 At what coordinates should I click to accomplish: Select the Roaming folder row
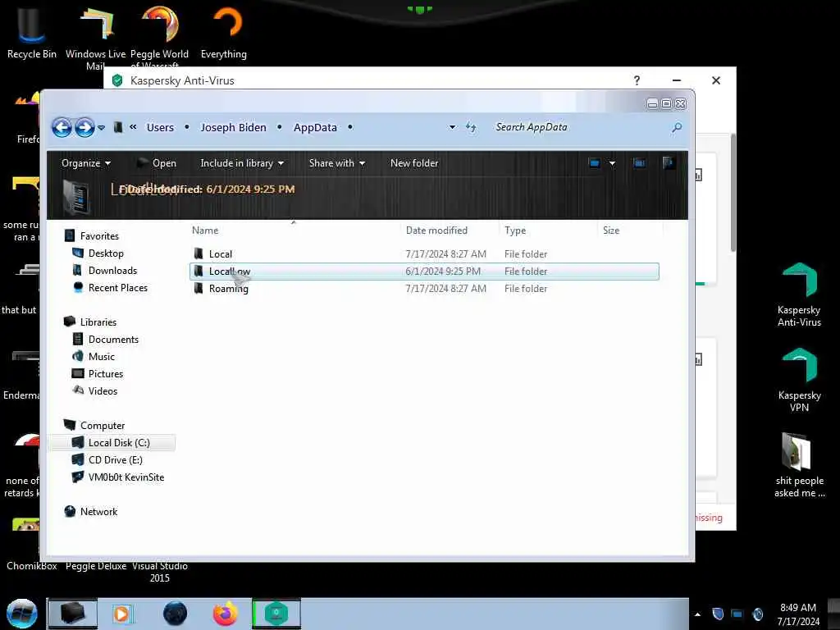point(424,288)
